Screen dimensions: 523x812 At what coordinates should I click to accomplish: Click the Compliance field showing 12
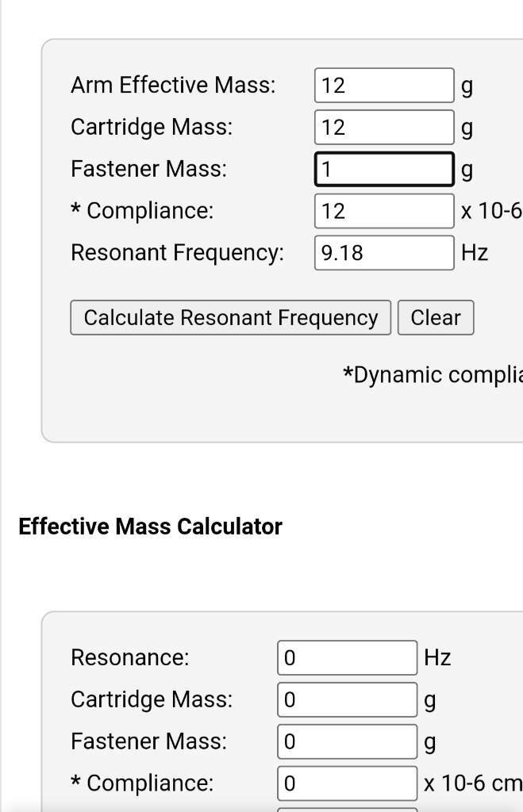384,211
